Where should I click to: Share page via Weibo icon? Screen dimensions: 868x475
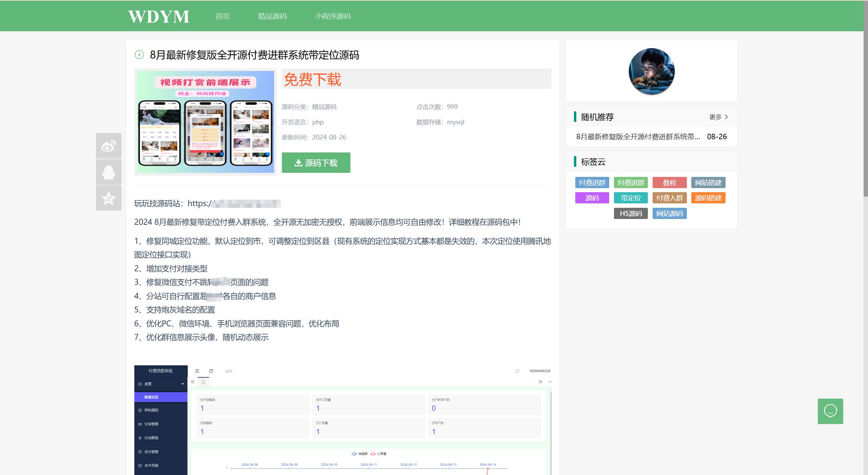(x=109, y=146)
